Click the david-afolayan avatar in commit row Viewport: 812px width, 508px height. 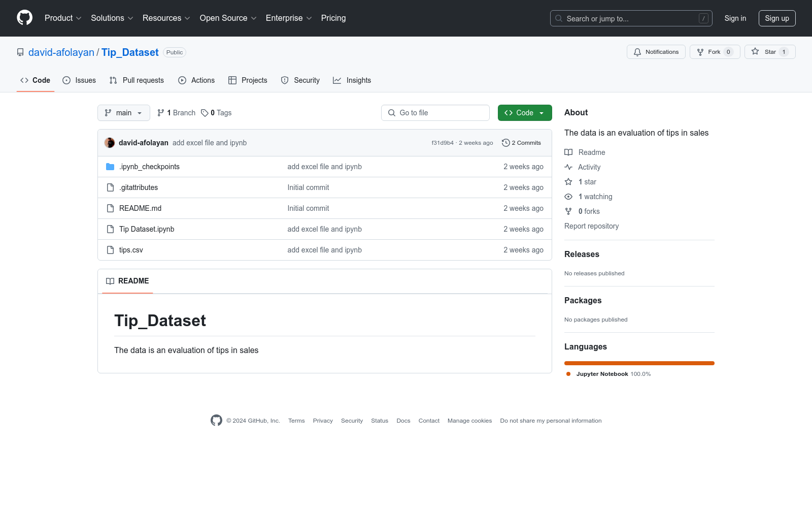pyautogui.click(x=110, y=143)
